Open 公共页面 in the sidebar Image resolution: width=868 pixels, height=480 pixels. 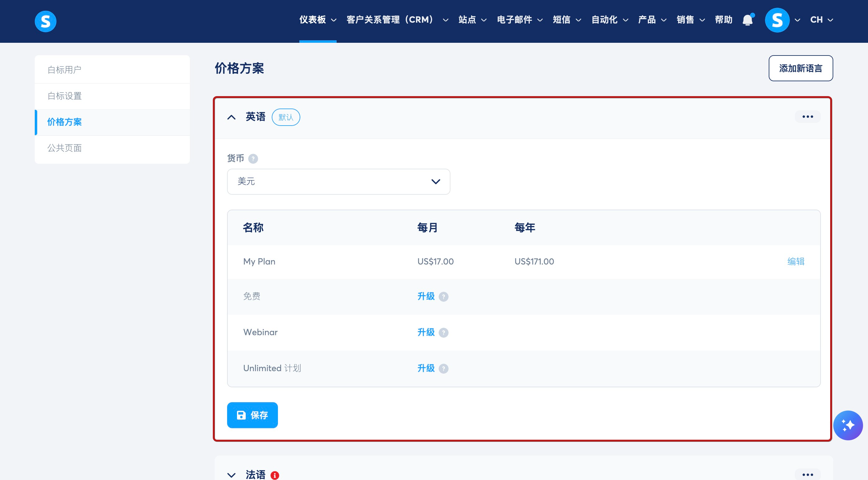pyautogui.click(x=65, y=148)
